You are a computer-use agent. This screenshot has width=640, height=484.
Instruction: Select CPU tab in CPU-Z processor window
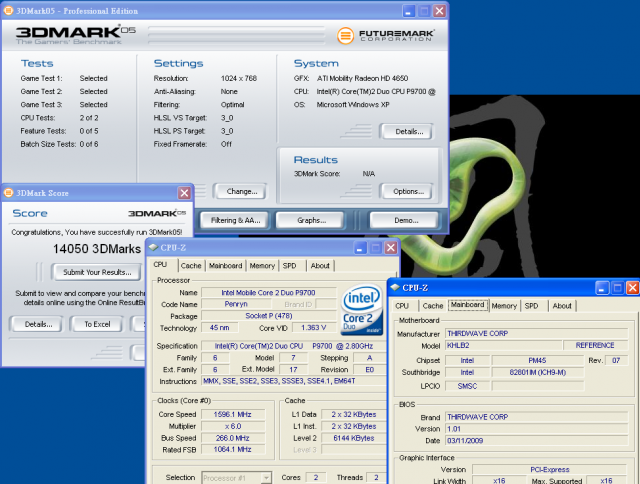pyautogui.click(x=160, y=265)
